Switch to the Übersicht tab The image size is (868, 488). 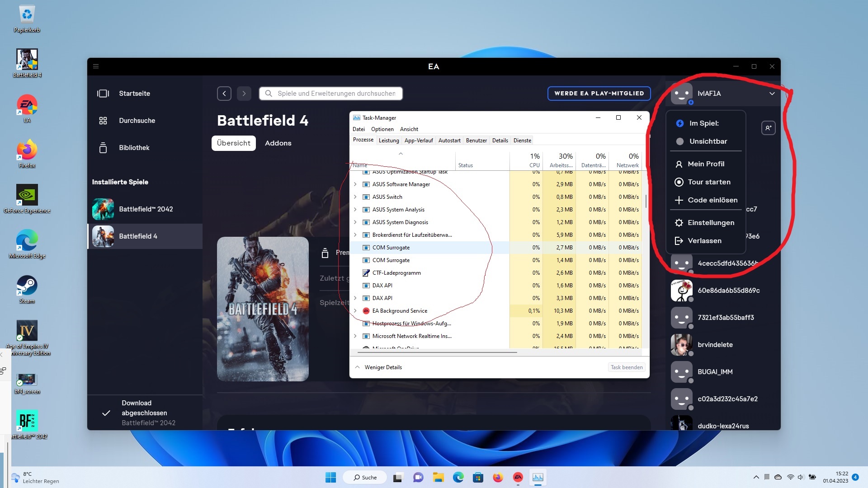[x=234, y=143]
